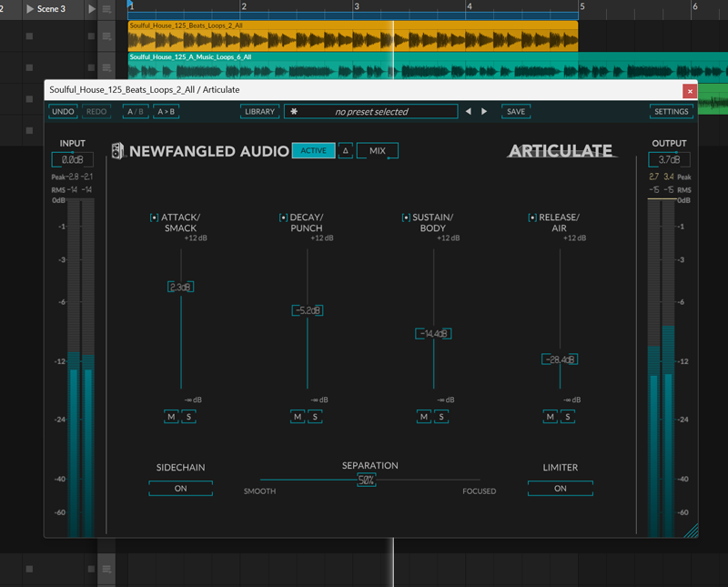Open the track menu icon left of A_Music_Loops_6 clip
Image resolution: width=728 pixels, height=587 pixels.
coord(106,68)
